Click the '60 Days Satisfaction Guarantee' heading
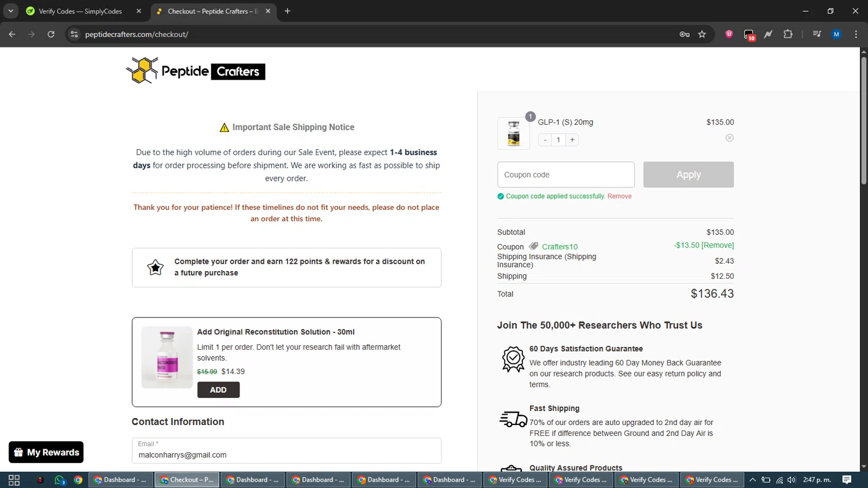The image size is (868, 488). pyautogui.click(x=586, y=349)
